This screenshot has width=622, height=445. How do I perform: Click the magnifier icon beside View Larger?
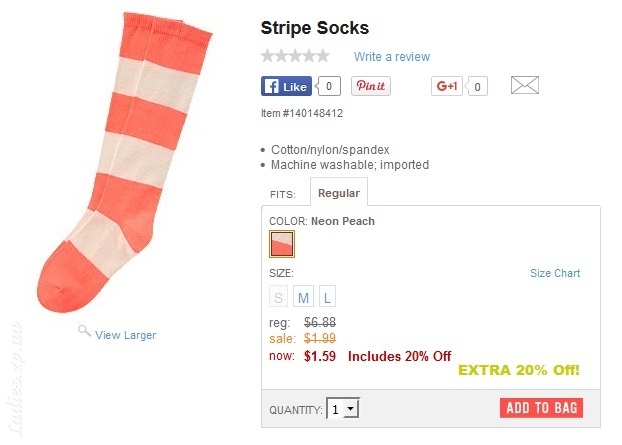pos(84,330)
